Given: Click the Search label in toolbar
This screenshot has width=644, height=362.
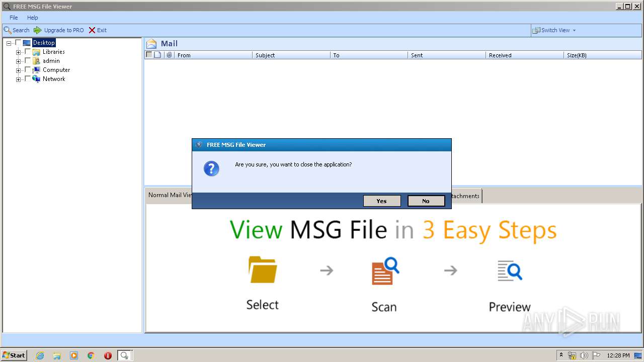Looking at the screenshot, I should pos(21,30).
